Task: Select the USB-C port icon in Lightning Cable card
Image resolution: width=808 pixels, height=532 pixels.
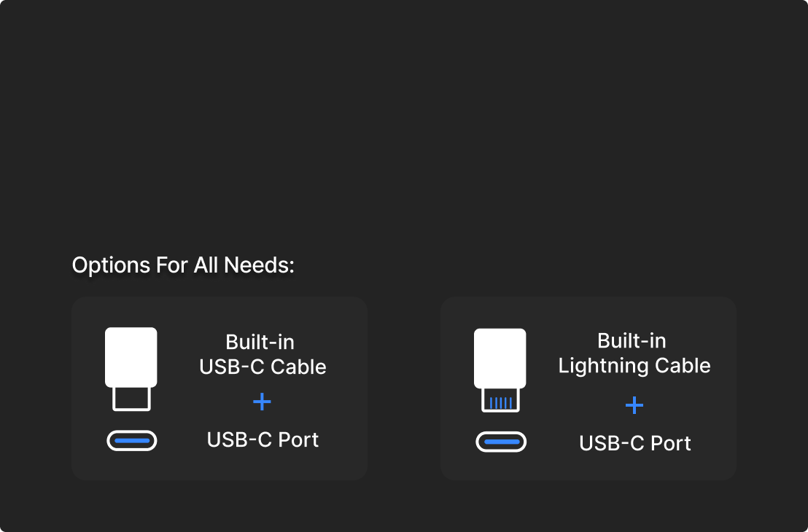Action: click(501, 442)
